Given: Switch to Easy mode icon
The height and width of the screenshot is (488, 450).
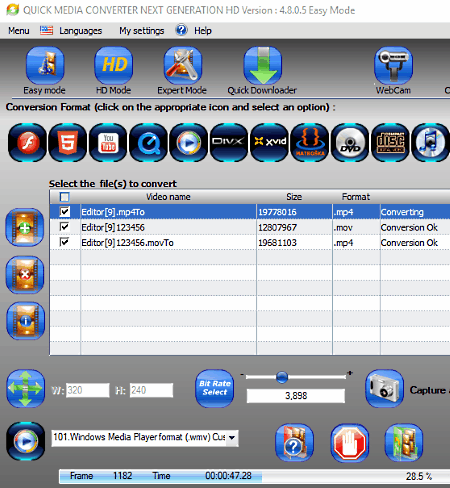Looking at the screenshot, I should pos(45,65).
